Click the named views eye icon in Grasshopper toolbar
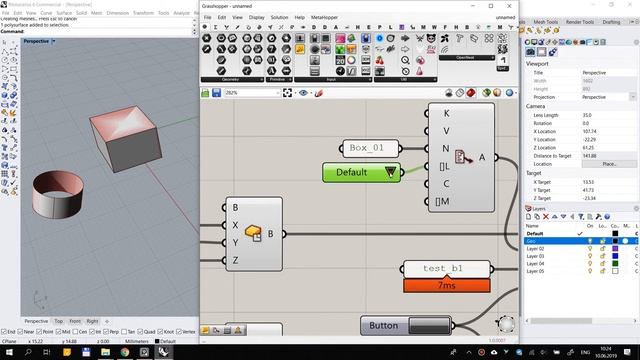640x360 pixels. point(303,93)
